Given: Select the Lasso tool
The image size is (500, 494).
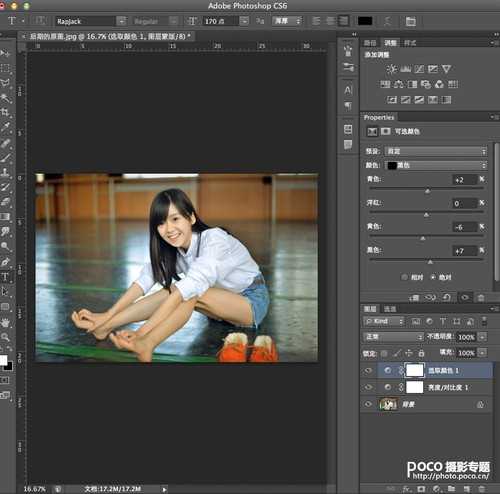Looking at the screenshot, I should tap(5, 83).
